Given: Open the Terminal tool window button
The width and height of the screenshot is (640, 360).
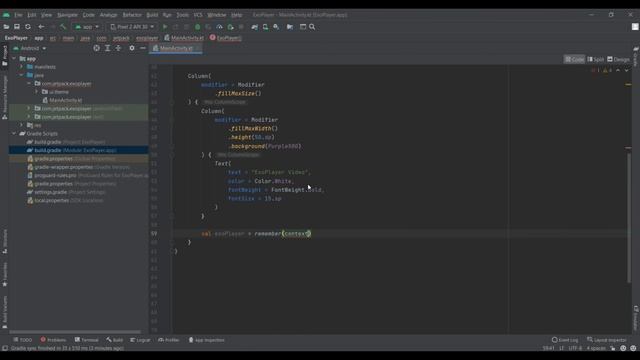Looking at the screenshot, I should tap(87, 340).
